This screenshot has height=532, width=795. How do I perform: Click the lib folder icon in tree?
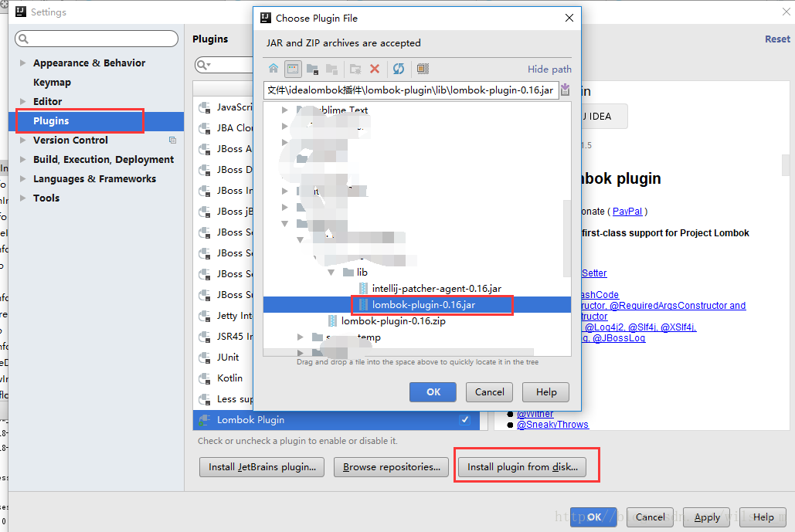coord(348,272)
